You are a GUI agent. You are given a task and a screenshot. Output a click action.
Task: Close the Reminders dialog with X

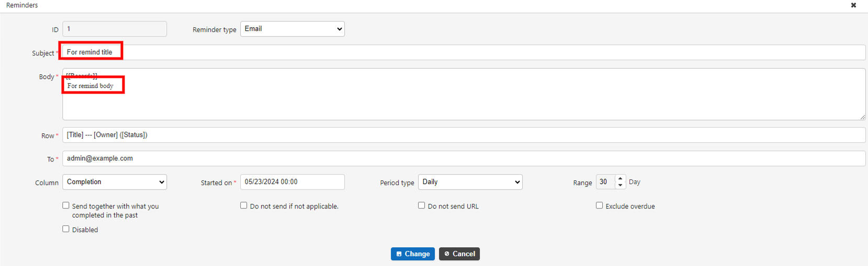853,5
